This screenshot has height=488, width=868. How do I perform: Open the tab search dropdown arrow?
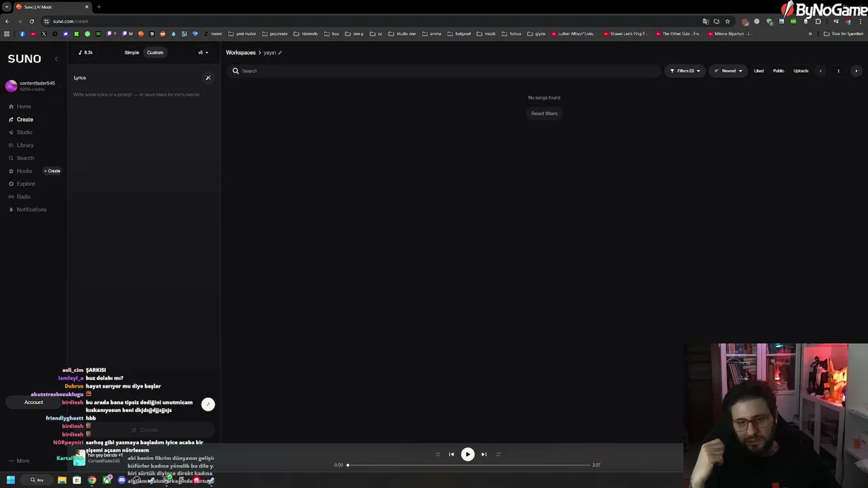[6, 7]
